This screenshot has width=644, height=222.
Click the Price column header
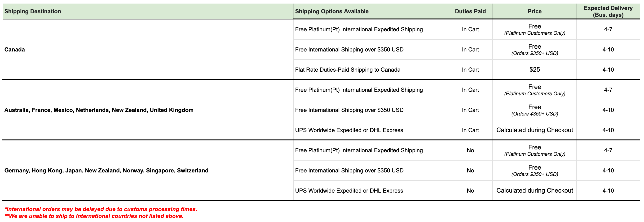(x=534, y=11)
